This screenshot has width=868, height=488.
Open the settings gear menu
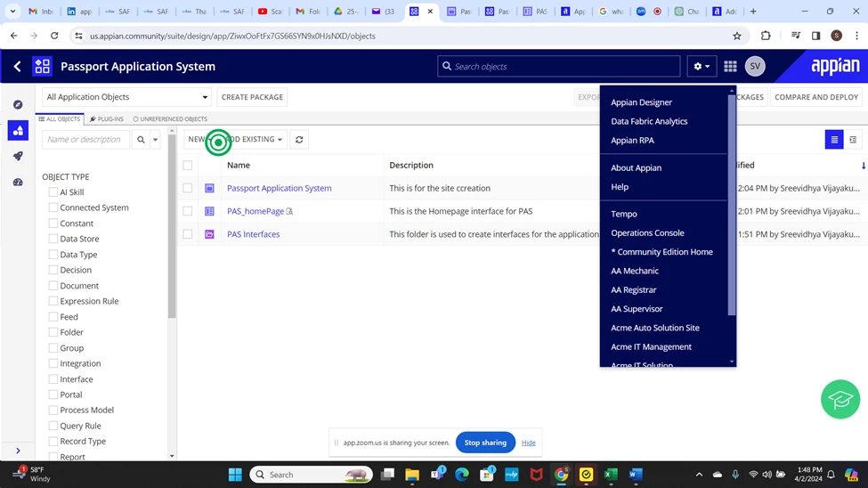[702, 67]
